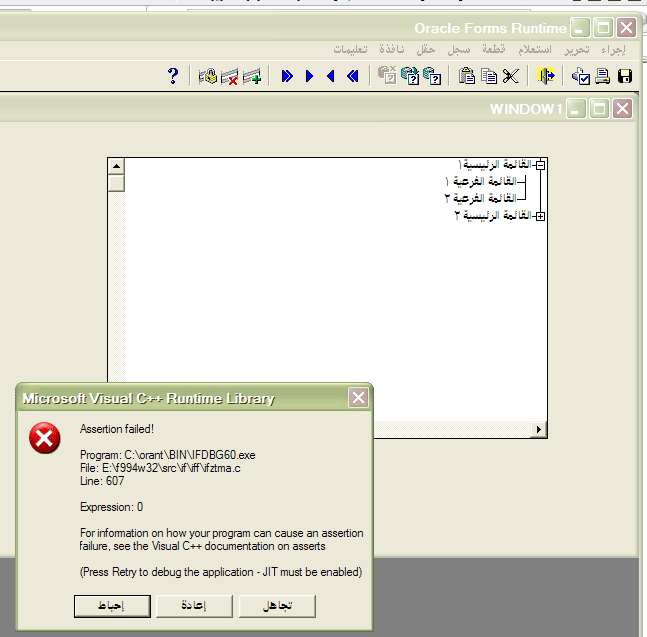Click the Exit door icon in the toolbar
This screenshot has width=647, height=637.
click(546, 76)
